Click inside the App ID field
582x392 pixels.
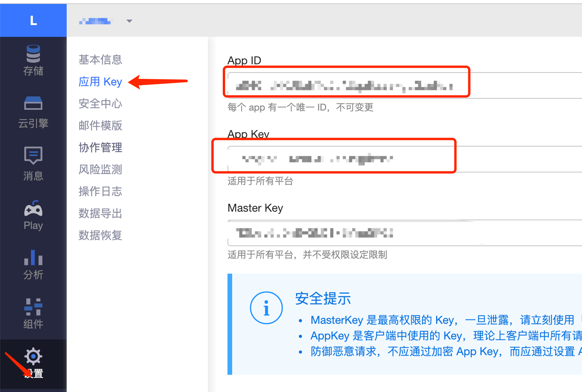tap(345, 83)
